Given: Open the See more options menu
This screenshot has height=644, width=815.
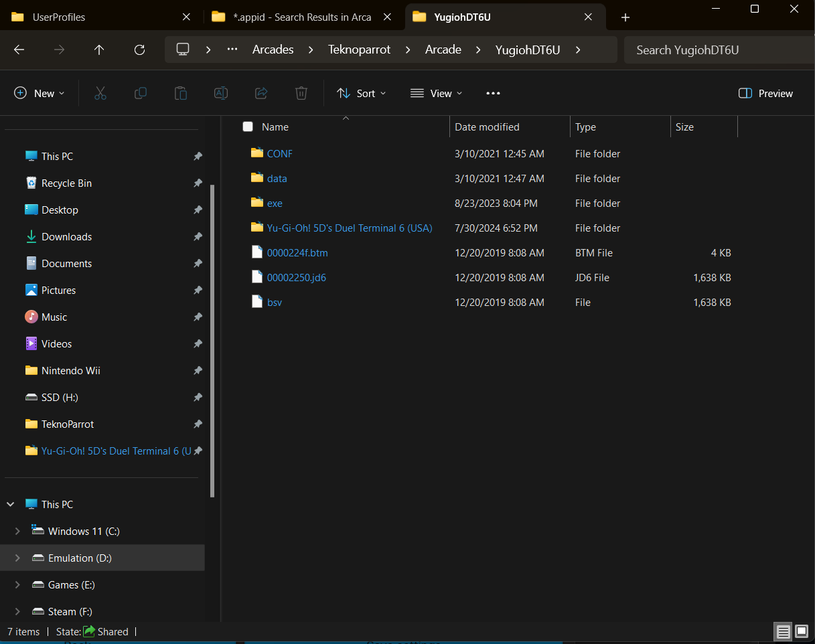Looking at the screenshot, I should click(493, 93).
